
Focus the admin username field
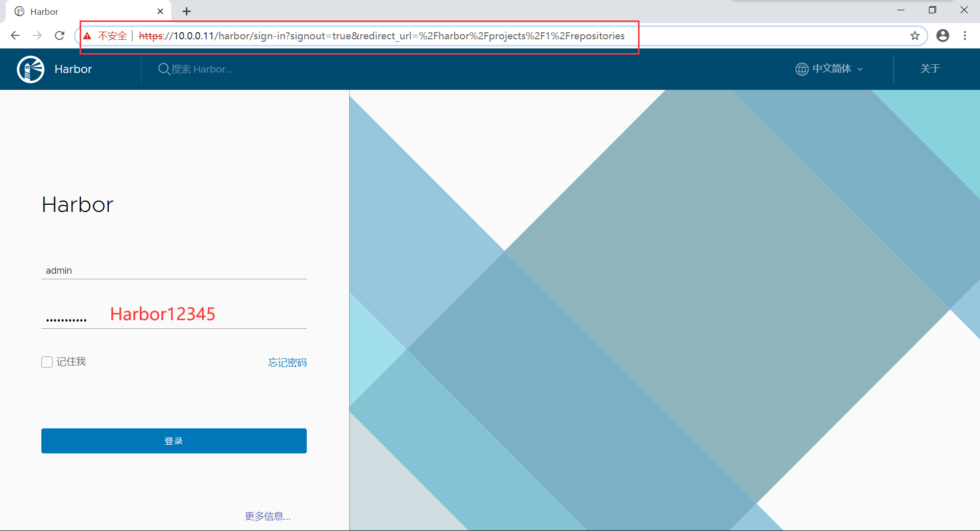tap(174, 271)
